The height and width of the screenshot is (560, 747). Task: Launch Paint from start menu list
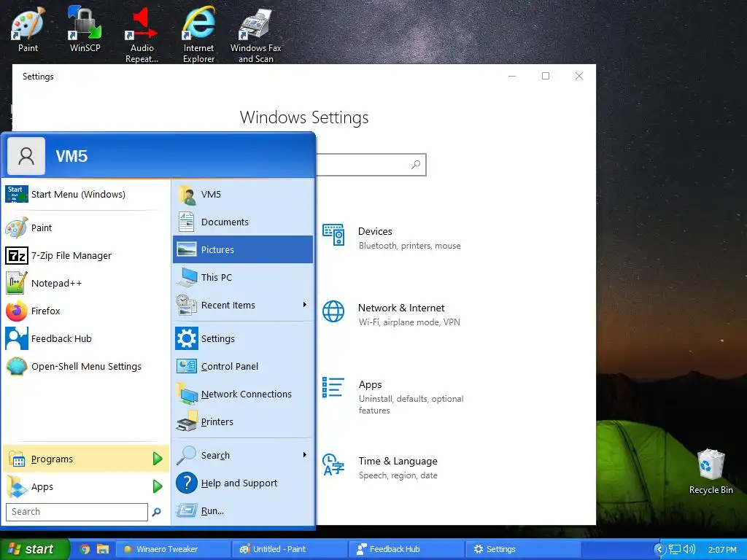point(86,227)
